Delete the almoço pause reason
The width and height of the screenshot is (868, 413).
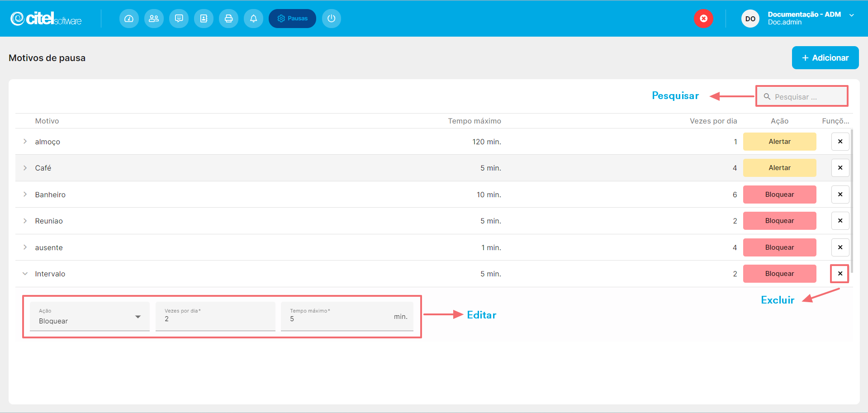840,142
